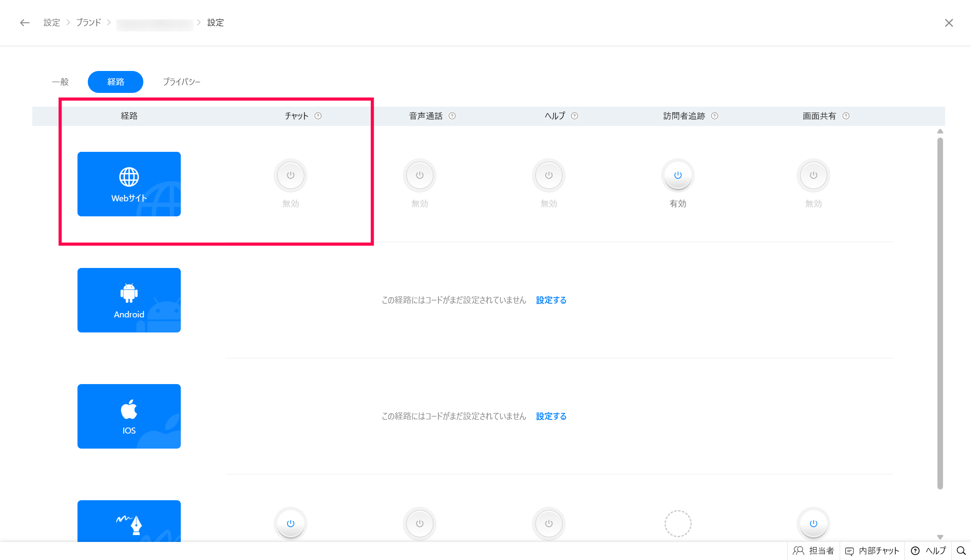Viewport: 971px width, 560px height.
Task: Go to ブランド in the breadcrumb
Action: [x=89, y=23]
